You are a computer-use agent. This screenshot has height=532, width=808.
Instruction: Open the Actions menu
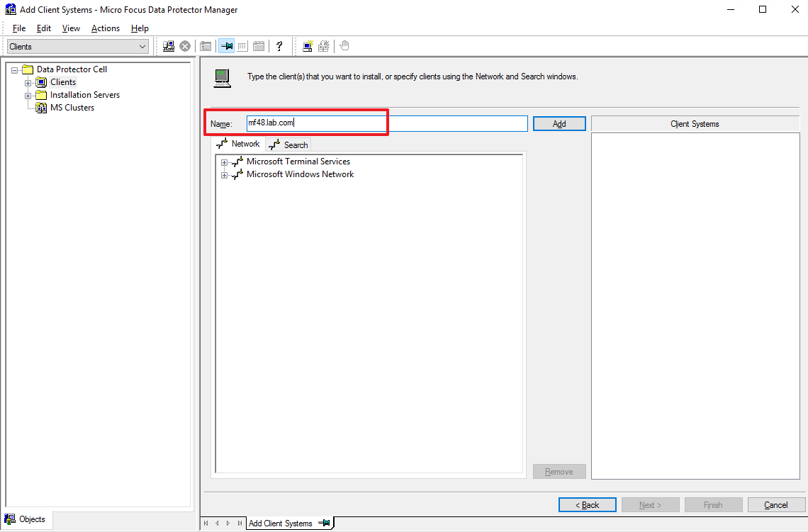pyautogui.click(x=106, y=28)
